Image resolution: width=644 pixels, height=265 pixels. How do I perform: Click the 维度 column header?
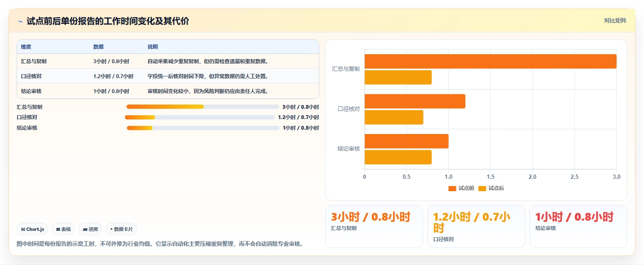coord(26,47)
